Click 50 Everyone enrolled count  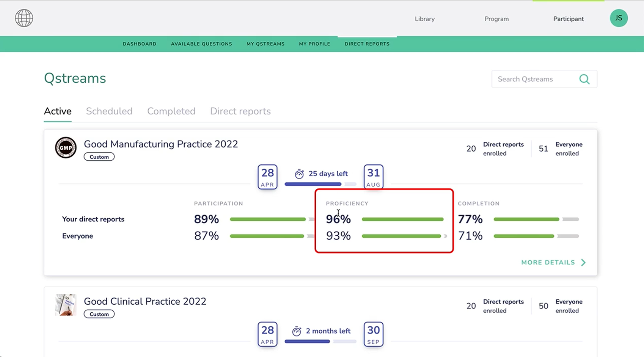click(x=561, y=306)
